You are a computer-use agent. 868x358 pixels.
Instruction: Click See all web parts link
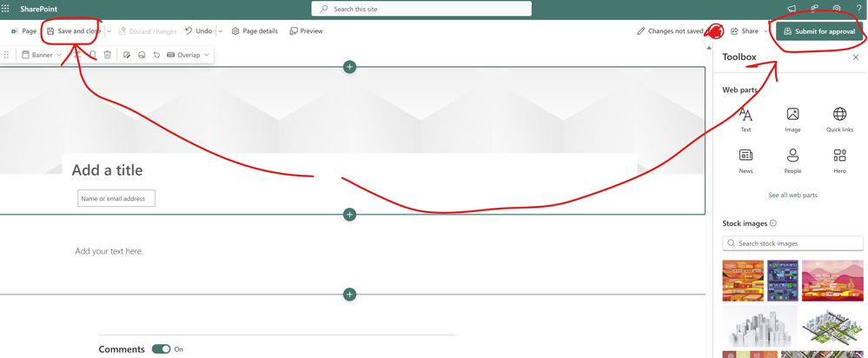[x=792, y=195]
